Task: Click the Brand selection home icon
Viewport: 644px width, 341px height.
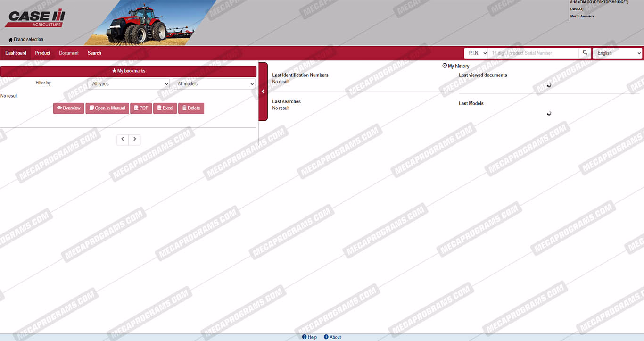Action: [10, 40]
